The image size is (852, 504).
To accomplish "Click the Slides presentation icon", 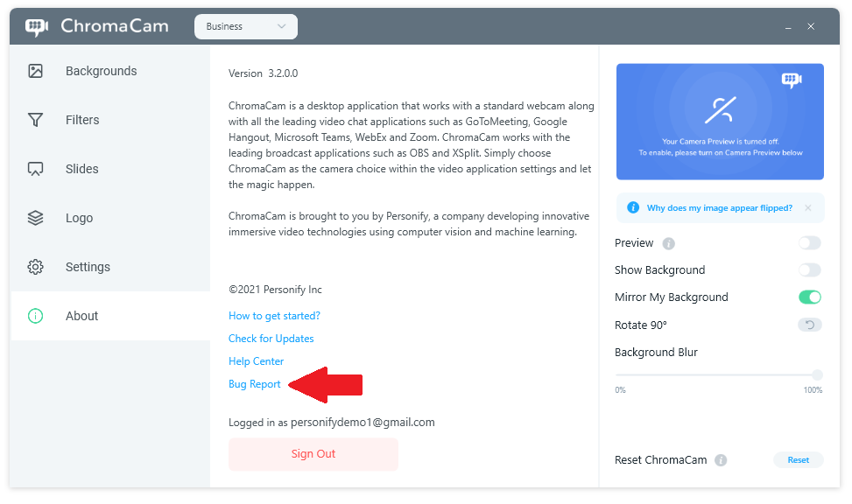I will pyautogui.click(x=36, y=169).
